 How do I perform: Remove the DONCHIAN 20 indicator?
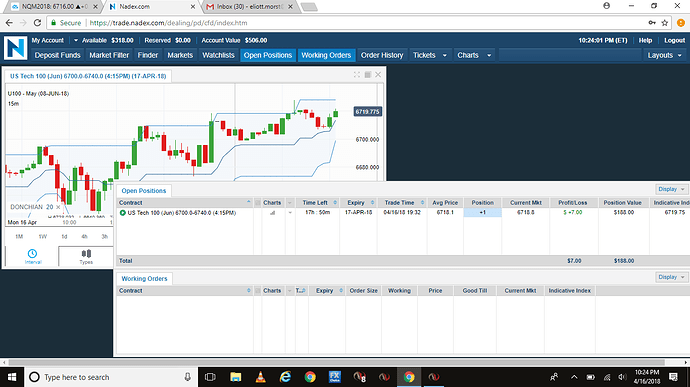(58, 207)
